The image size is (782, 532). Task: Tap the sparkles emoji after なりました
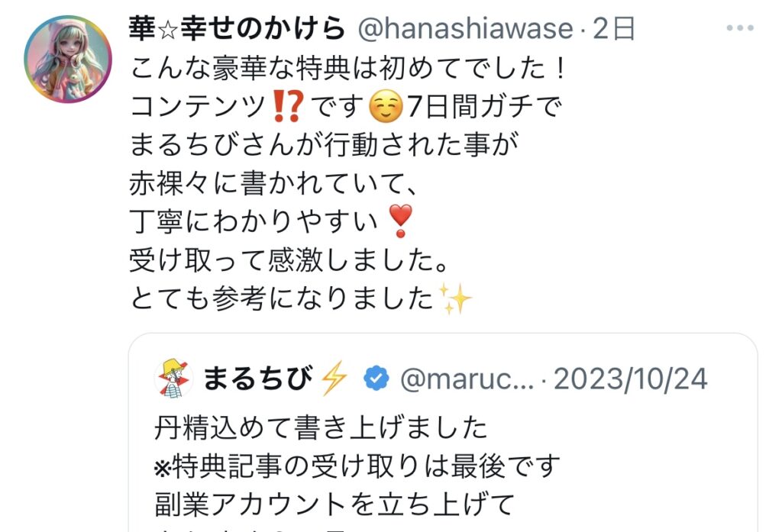pos(454,298)
